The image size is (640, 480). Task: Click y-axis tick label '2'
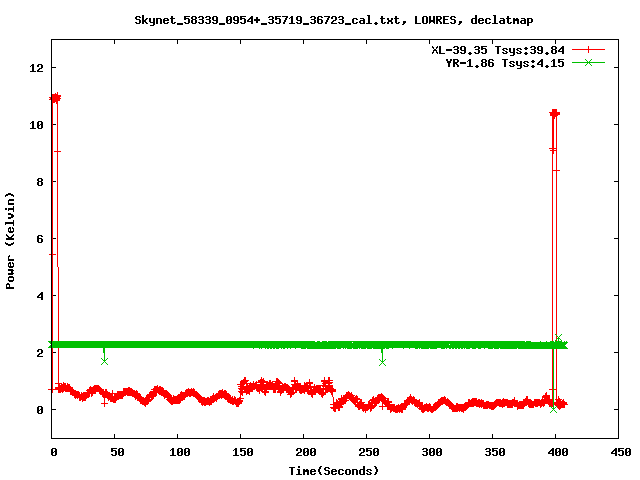(40, 353)
